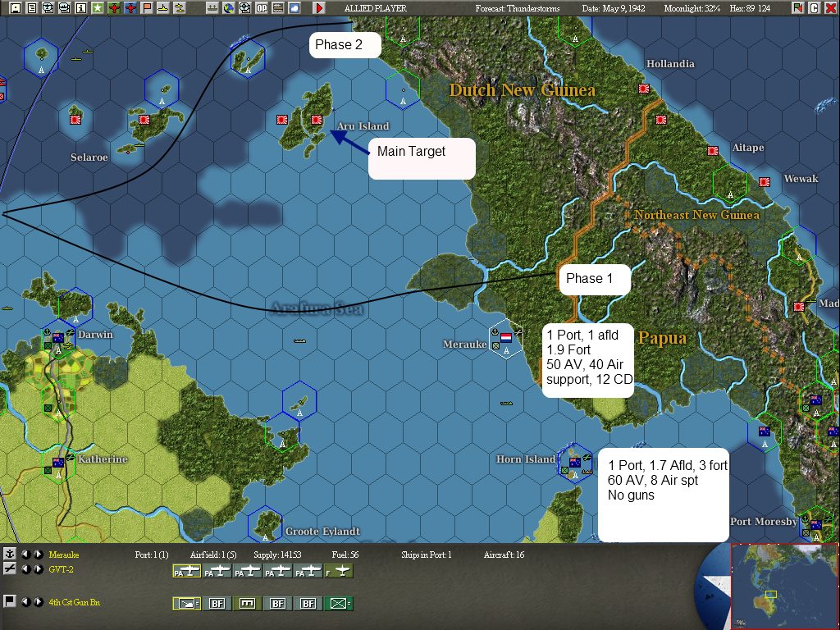Select the engineer bracket-symbol land unit

247,604
